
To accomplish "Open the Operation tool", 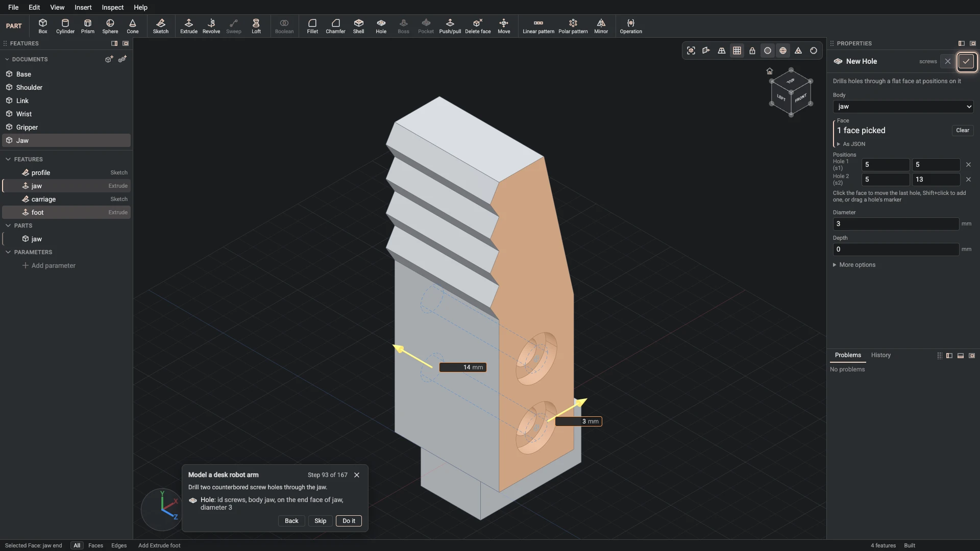I will tap(631, 26).
